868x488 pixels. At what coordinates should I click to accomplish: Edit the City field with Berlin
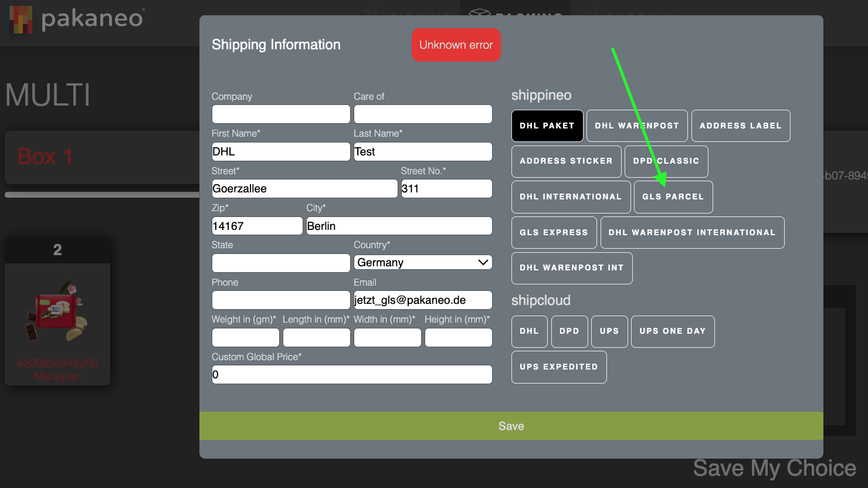pos(399,226)
